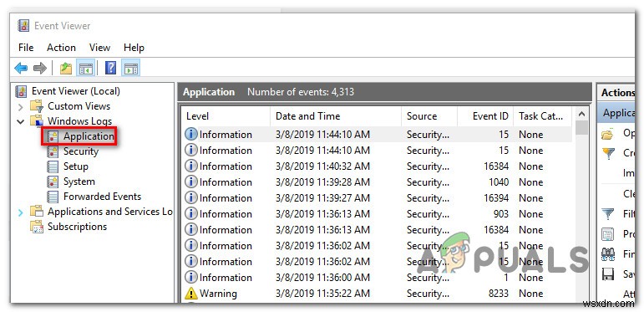This screenshot has height=312, width=644.
Task: Open the File menu
Action: 26,48
